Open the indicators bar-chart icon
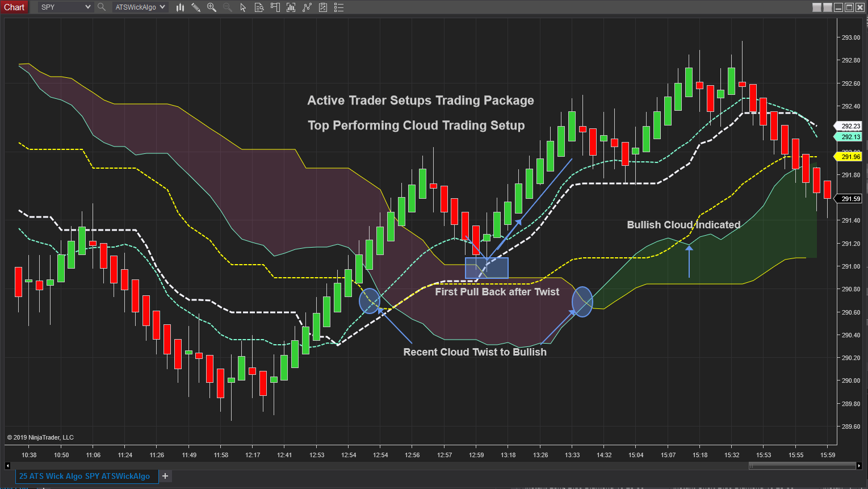The width and height of the screenshot is (868, 489). [x=291, y=7]
